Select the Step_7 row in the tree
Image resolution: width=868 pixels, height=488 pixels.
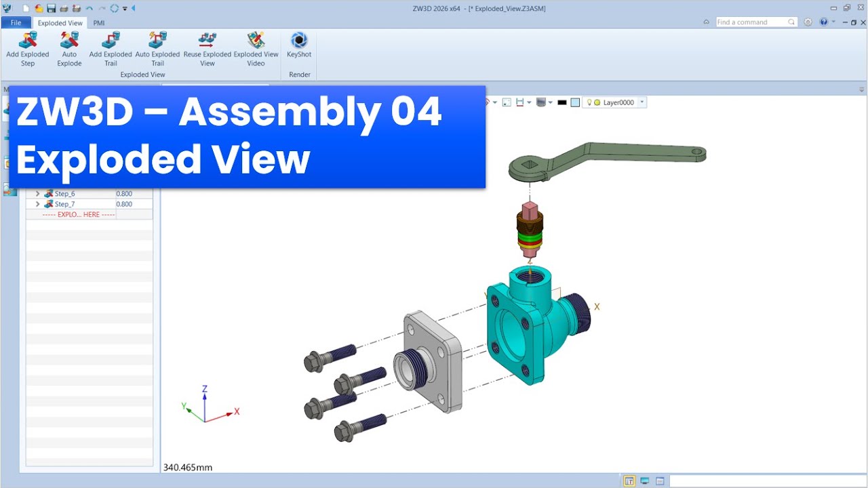tap(89, 204)
